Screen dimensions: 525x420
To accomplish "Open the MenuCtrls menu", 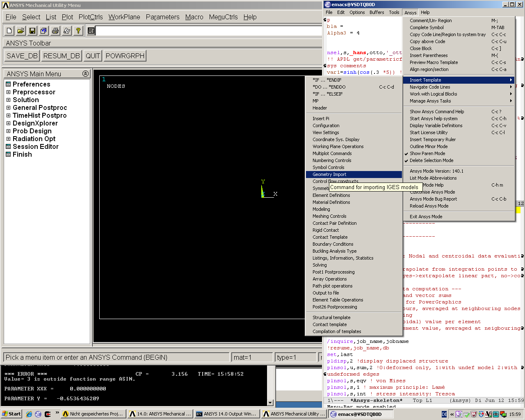I will [x=223, y=17].
